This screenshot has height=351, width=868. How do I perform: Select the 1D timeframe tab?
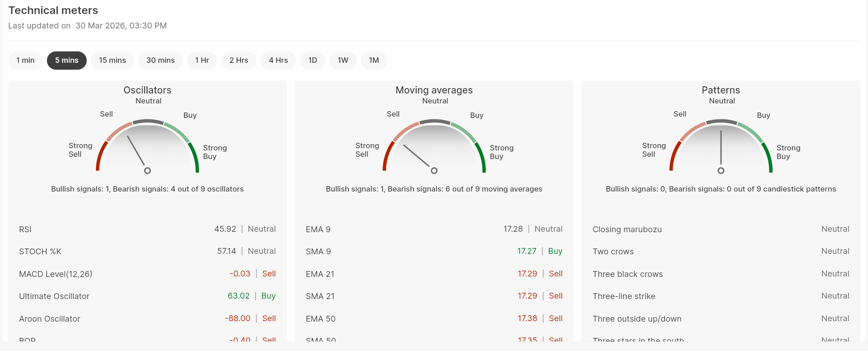pos(313,60)
